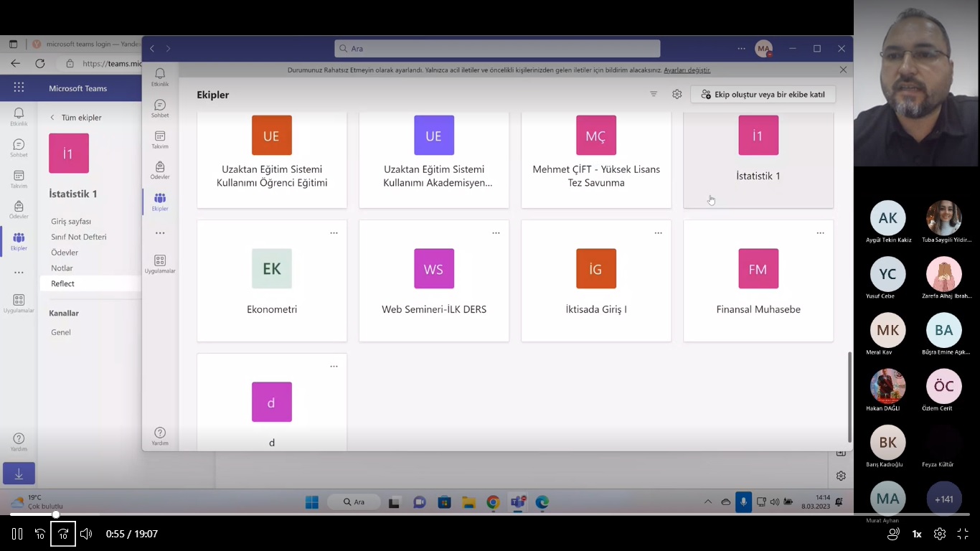This screenshot has height=551, width=980.
Task: Open Etkinlik in the browser Teams sidebar
Action: click(x=19, y=117)
